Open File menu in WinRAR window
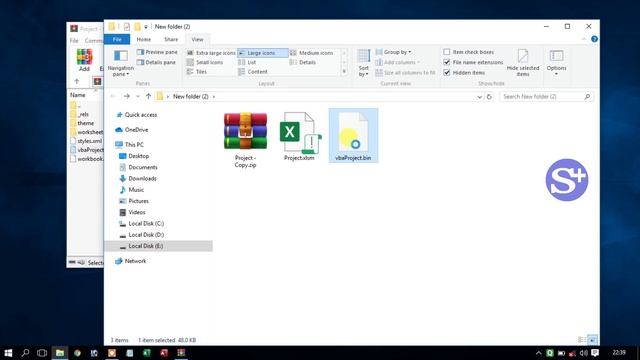This screenshot has height=360, width=640. click(x=74, y=41)
